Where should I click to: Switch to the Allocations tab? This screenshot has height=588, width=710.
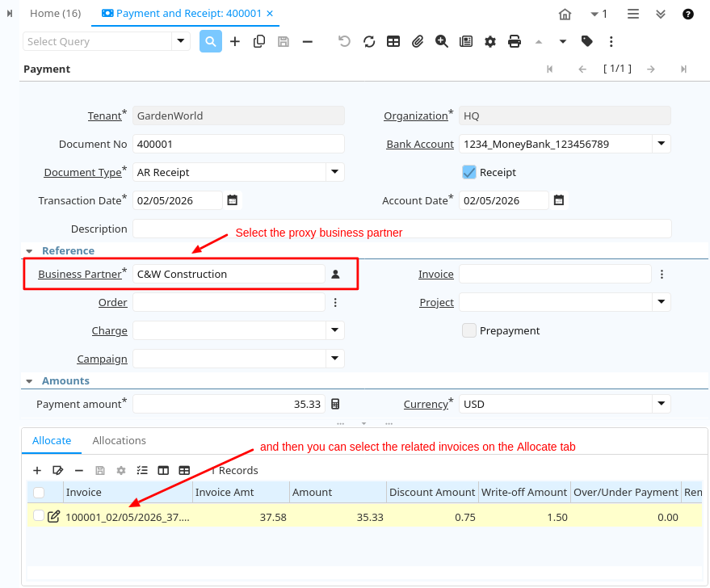[119, 440]
